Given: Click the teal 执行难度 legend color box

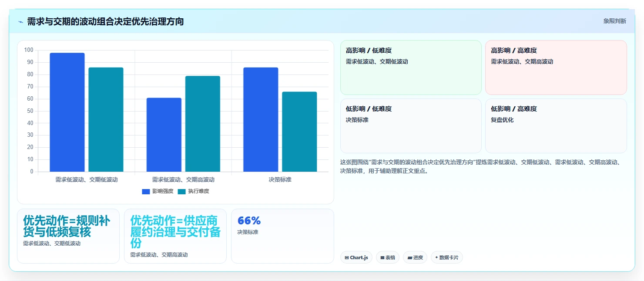Looking at the screenshot, I should coord(182,192).
